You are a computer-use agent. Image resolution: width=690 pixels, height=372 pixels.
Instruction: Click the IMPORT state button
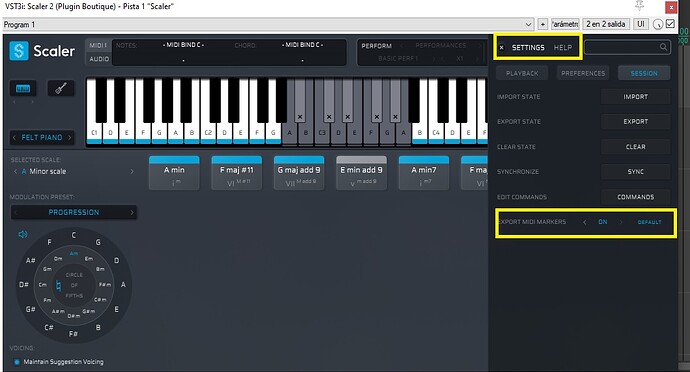click(x=635, y=97)
